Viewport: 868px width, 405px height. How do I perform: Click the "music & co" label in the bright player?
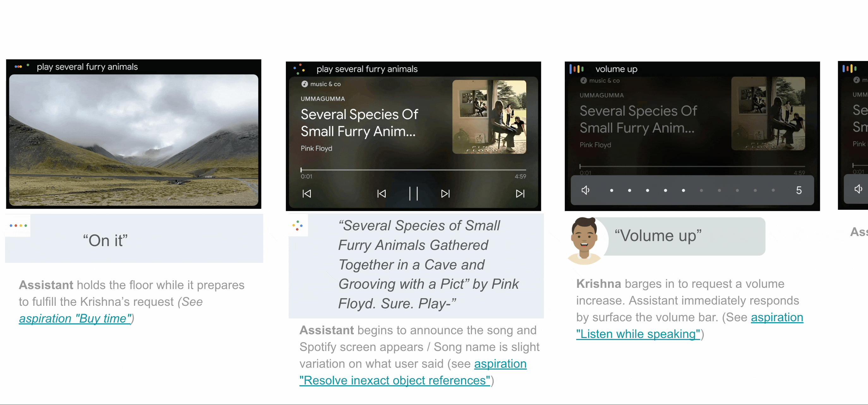click(x=325, y=84)
